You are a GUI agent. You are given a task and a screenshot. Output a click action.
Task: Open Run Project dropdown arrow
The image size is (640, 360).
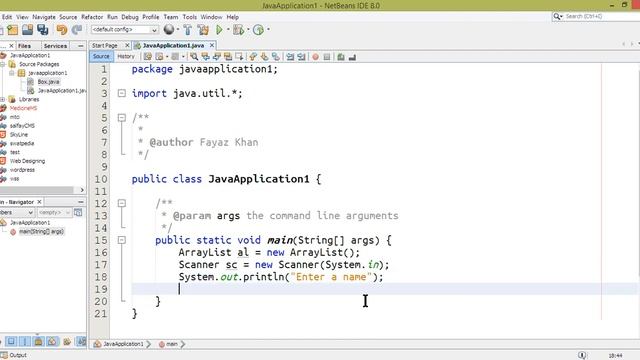228,29
